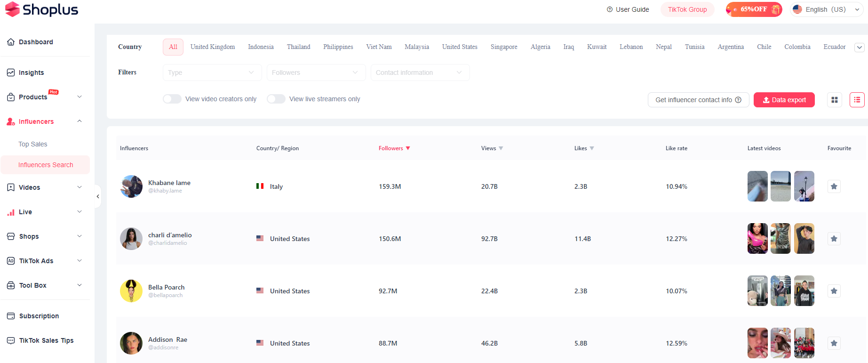Click the Tool Box icon
This screenshot has height=363, width=868.
click(x=11, y=285)
